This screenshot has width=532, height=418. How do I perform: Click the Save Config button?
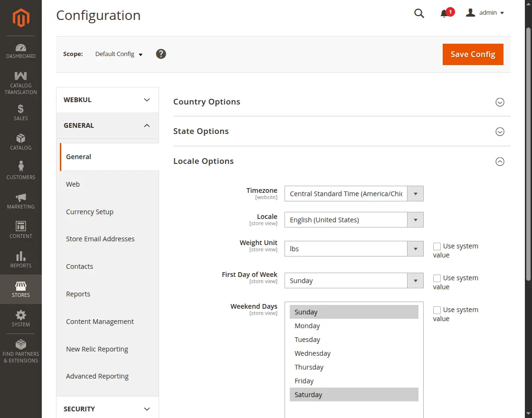(473, 54)
